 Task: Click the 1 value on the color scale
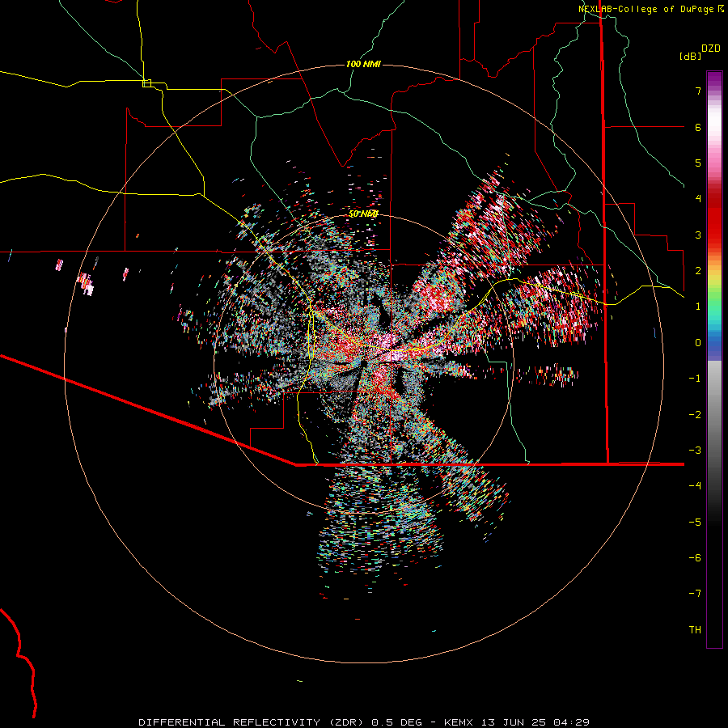tap(698, 307)
